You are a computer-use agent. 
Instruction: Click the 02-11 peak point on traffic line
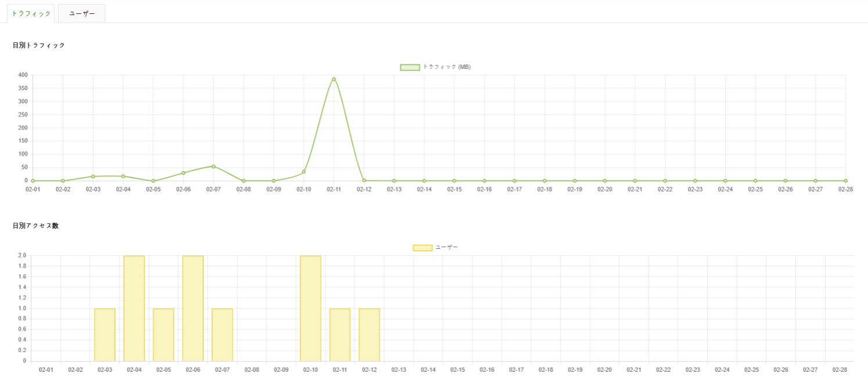click(334, 79)
